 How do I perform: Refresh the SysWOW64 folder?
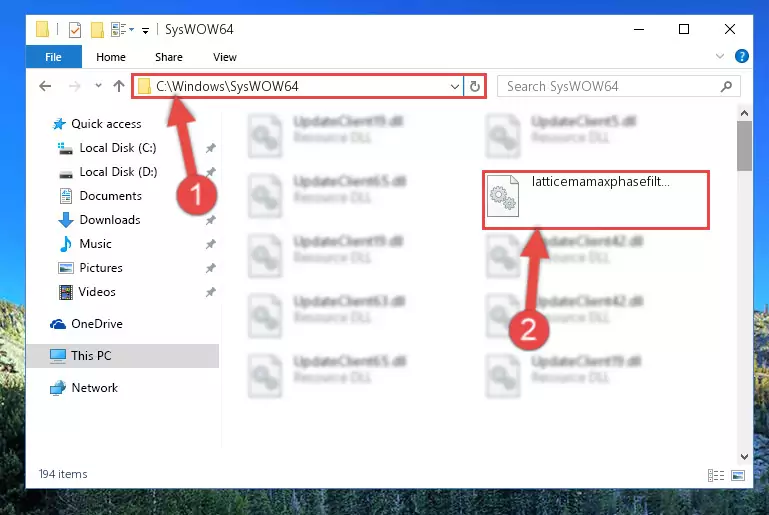pyautogui.click(x=475, y=87)
